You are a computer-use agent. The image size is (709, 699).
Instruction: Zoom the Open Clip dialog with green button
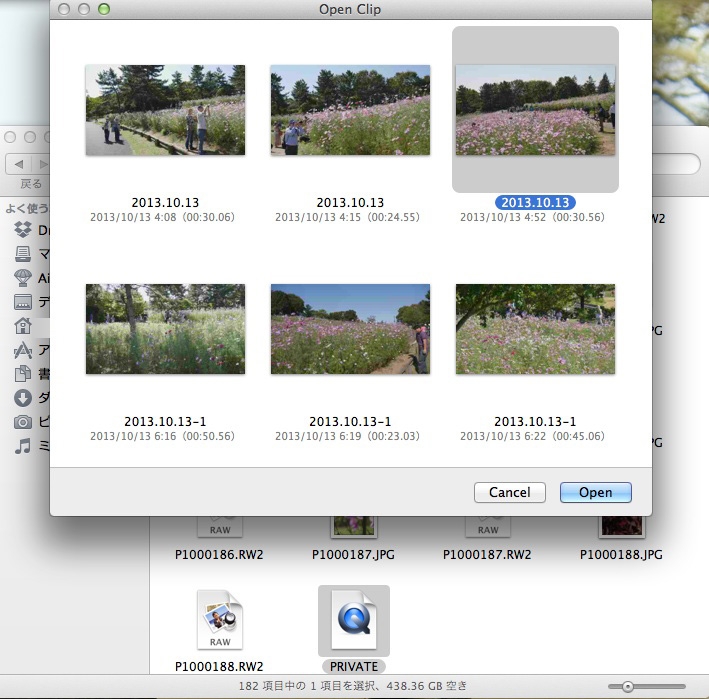[104, 9]
